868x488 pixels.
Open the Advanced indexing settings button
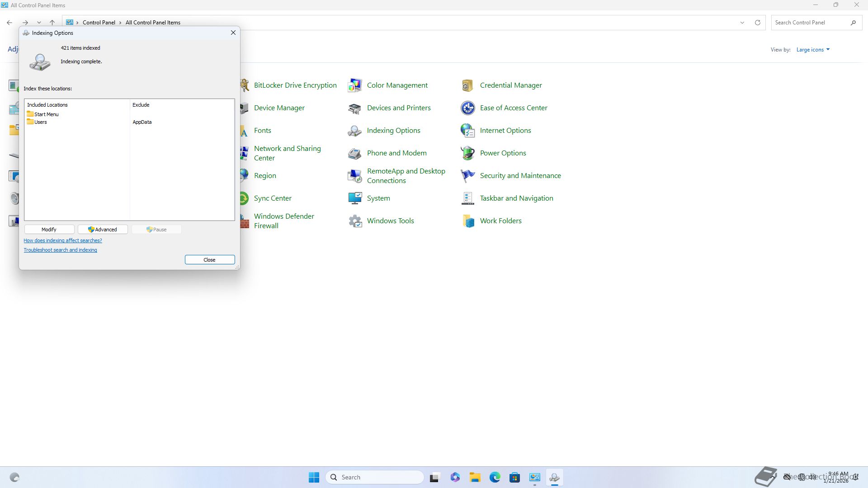[103, 230]
